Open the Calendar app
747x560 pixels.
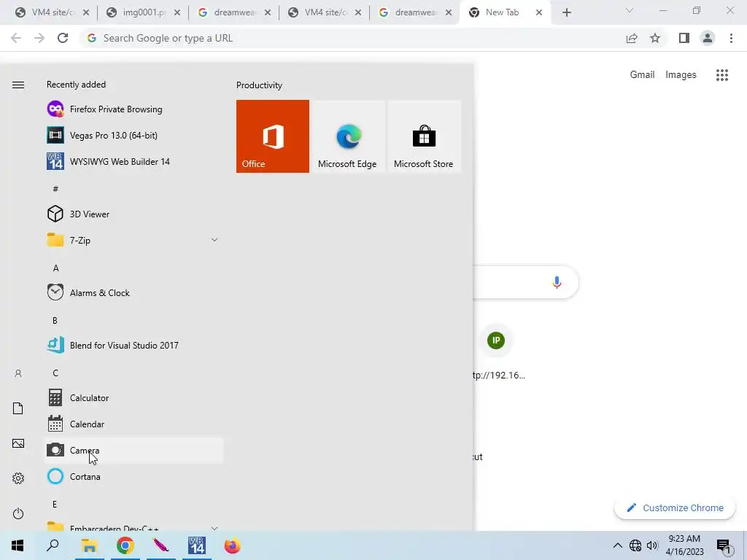[x=133, y=424]
